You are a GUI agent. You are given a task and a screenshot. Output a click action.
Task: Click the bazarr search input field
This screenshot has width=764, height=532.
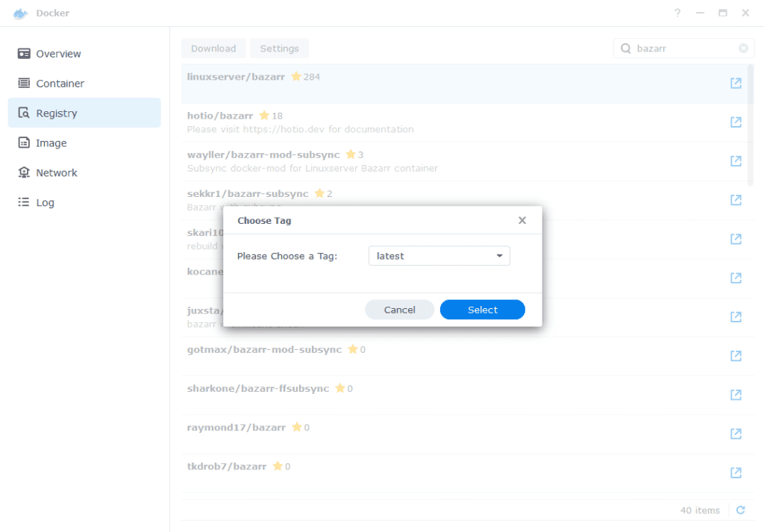pyautogui.click(x=683, y=48)
